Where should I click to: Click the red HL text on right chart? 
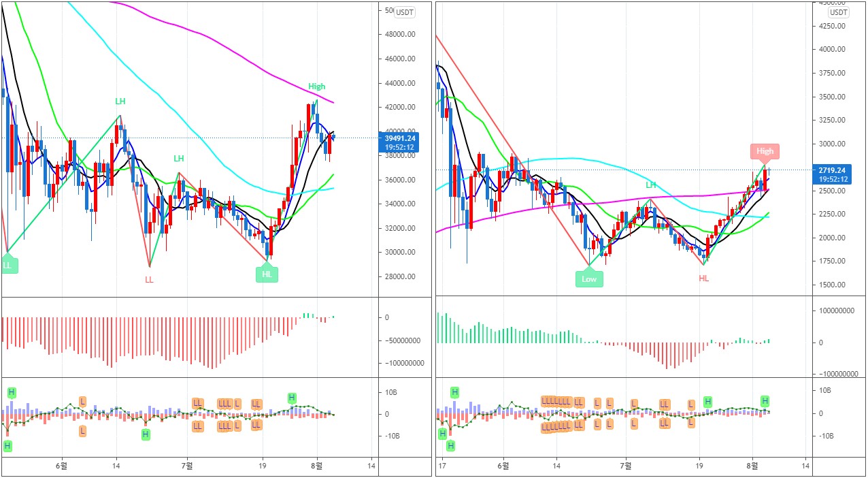coord(703,278)
